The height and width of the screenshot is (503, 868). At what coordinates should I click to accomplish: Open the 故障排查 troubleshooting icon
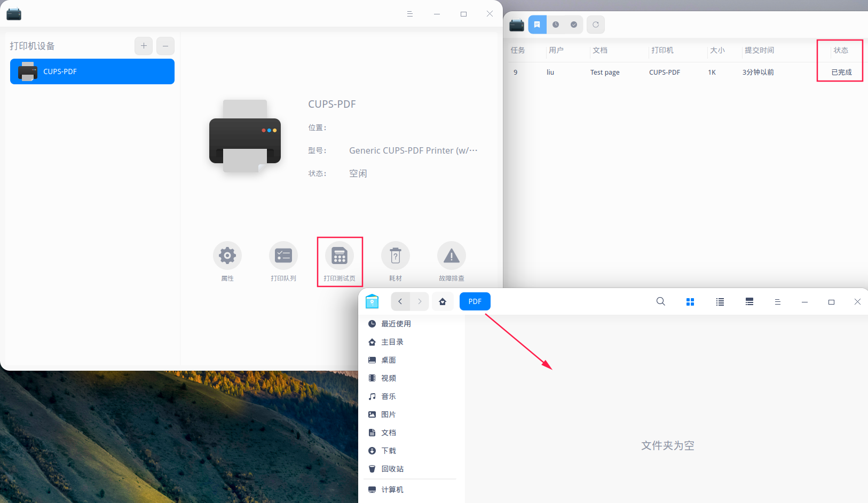452,256
